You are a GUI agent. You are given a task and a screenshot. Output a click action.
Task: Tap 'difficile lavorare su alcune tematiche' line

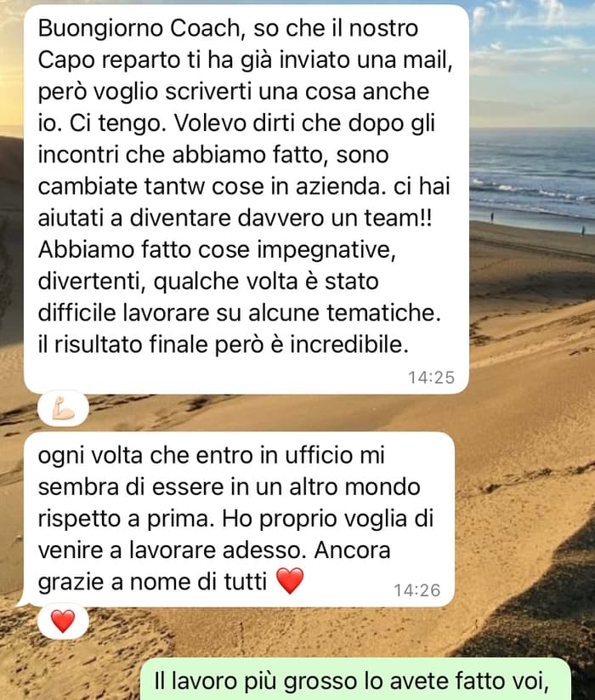(x=239, y=313)
